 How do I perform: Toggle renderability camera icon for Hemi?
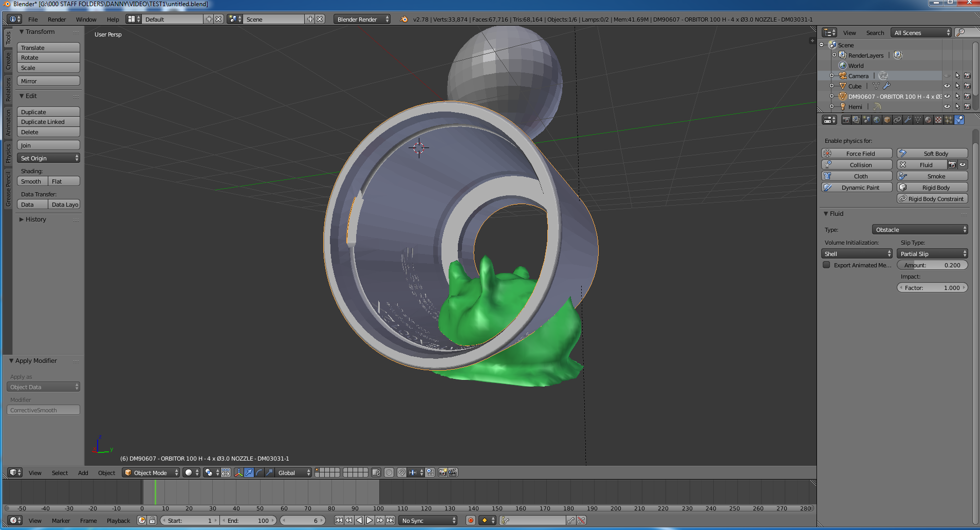(x=967, y=106)
